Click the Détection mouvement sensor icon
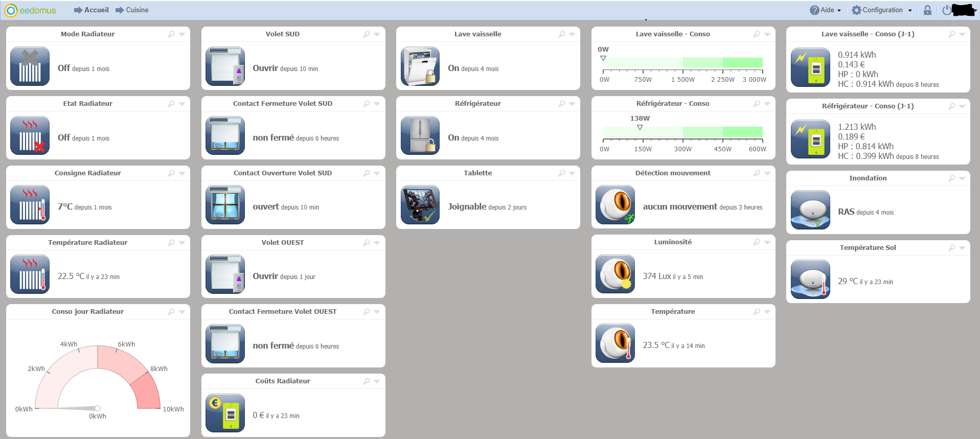The width and height of the screenshot is (980, 439). tap(615, 205)
